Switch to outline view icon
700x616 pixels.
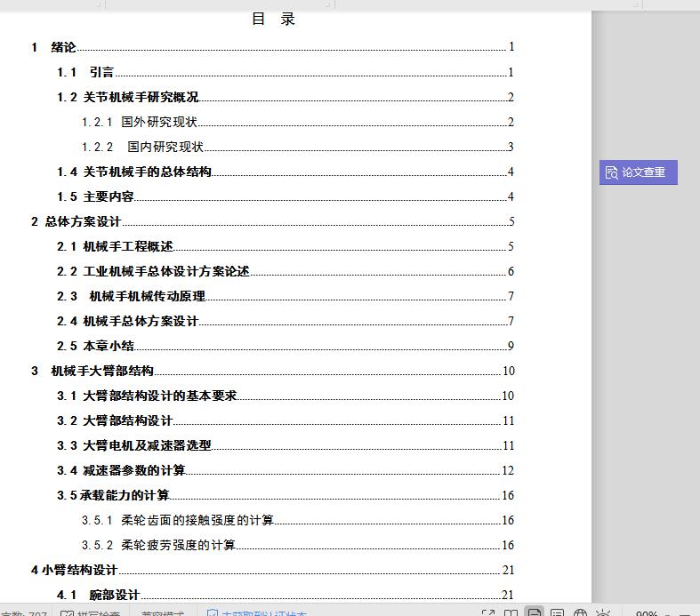point(557,612)
